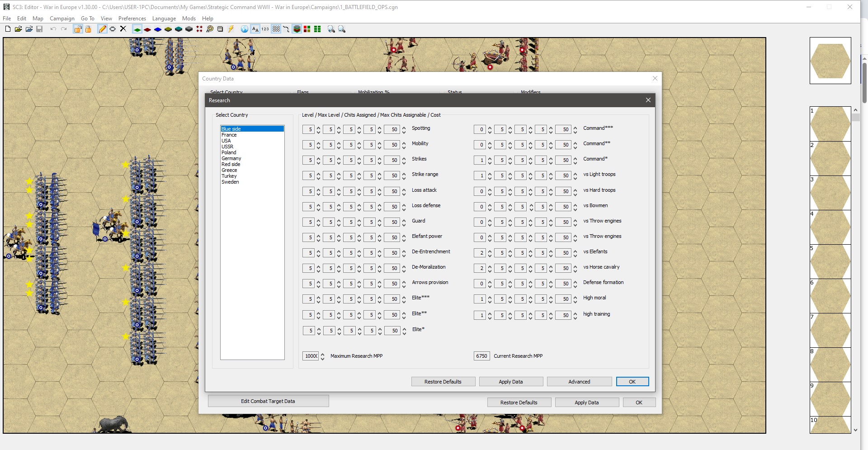Select the pencil draw tool

coord(102,29)
